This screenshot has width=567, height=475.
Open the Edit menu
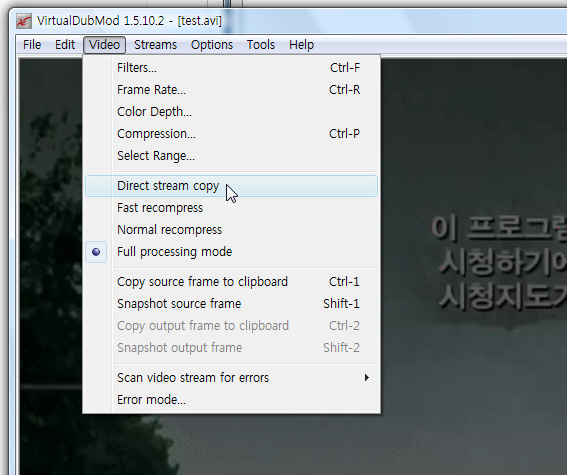tap(65, 45)
